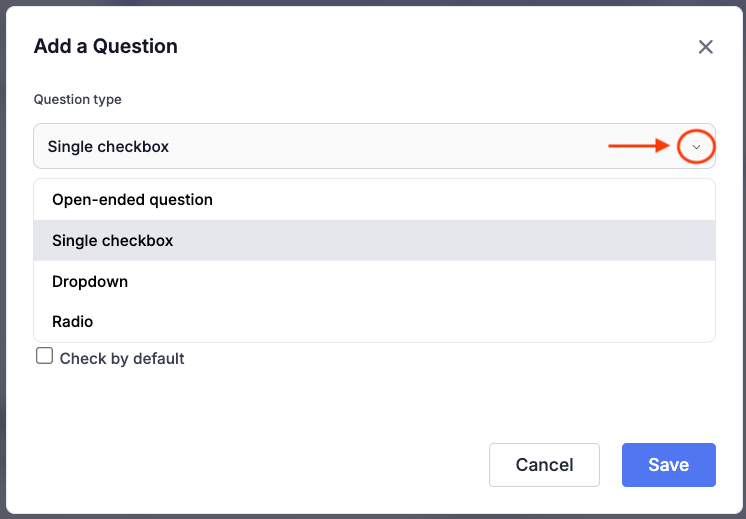746x519 pixels.
Task: Collapse the Question type select field
Action: (x=374, y=146)
